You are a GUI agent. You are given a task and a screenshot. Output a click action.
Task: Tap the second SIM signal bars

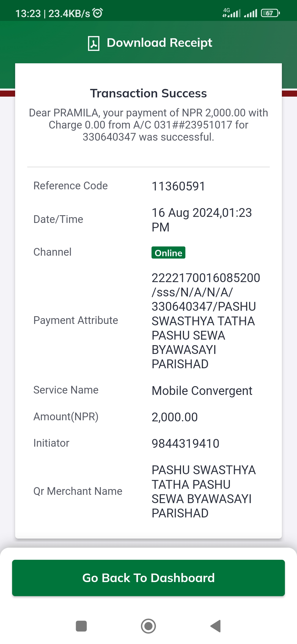(x=251, y=13)
